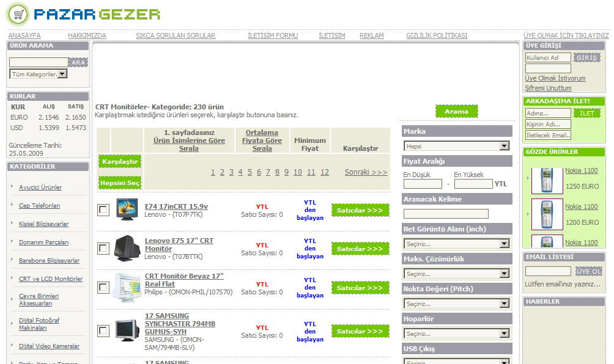Click the Sonraki >>> next page link
The image size is (614, 364).
click(x=366, y=172)
